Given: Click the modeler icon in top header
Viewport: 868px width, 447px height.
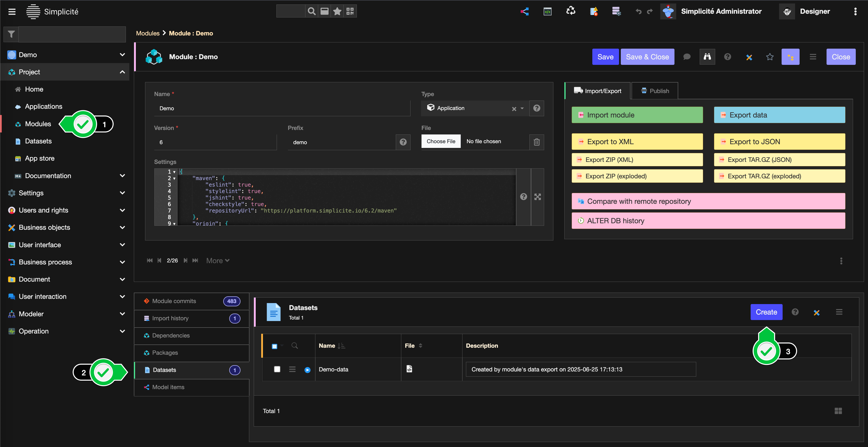Looking at the screenshot, I should pos(525,11).
